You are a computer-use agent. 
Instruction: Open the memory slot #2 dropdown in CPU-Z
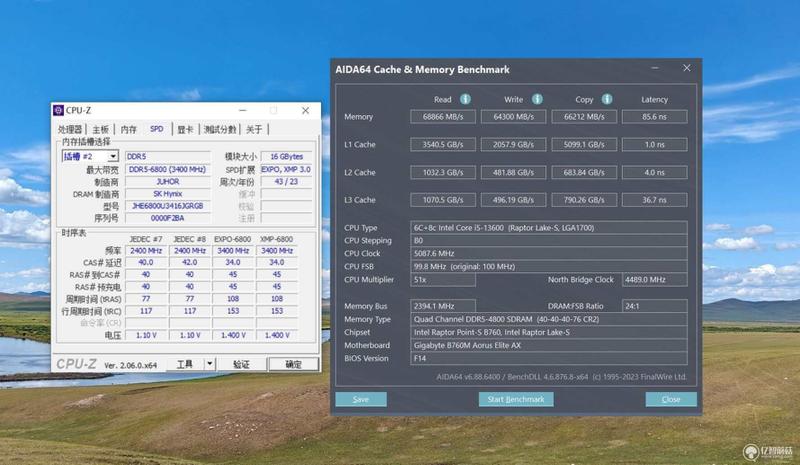pyautogui.click(x=113, y=156)
